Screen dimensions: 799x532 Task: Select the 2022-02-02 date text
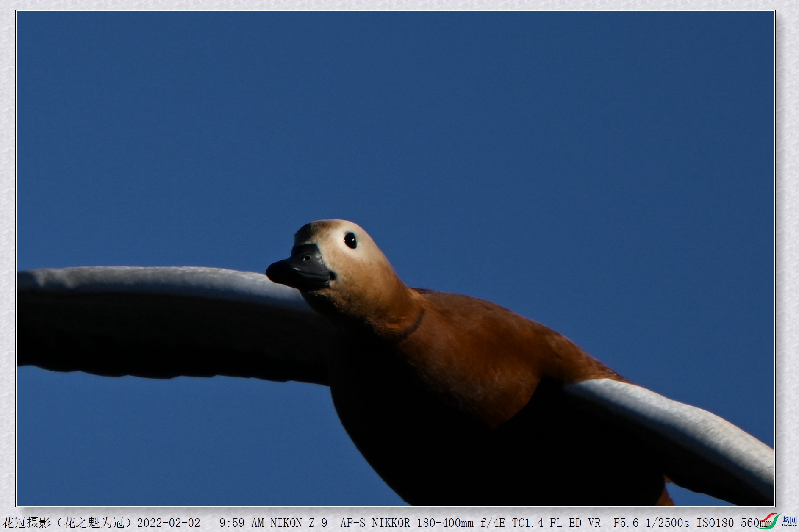[169, 523]
